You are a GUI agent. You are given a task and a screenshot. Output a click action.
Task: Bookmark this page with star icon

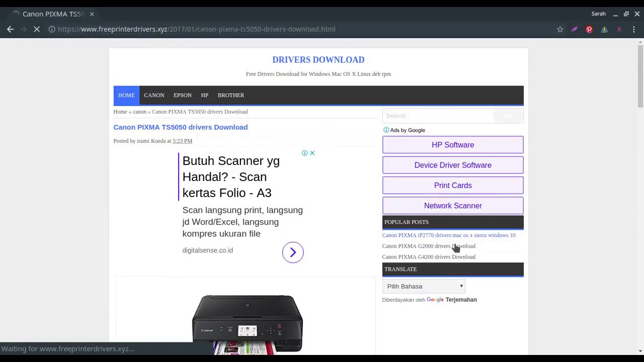[560, 29]
